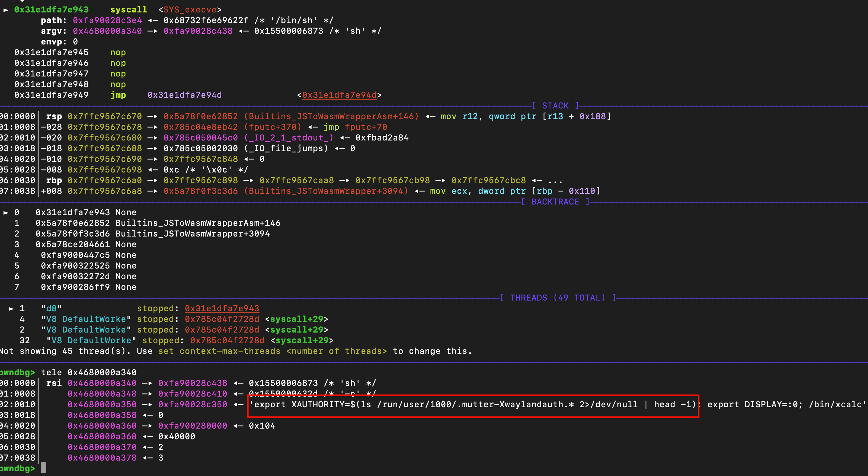Click the underlined d8 thread address 0x31e1dfa7e943
This screenshot has width=868, height=476.
pyautogui.click(x=222, y=309)
